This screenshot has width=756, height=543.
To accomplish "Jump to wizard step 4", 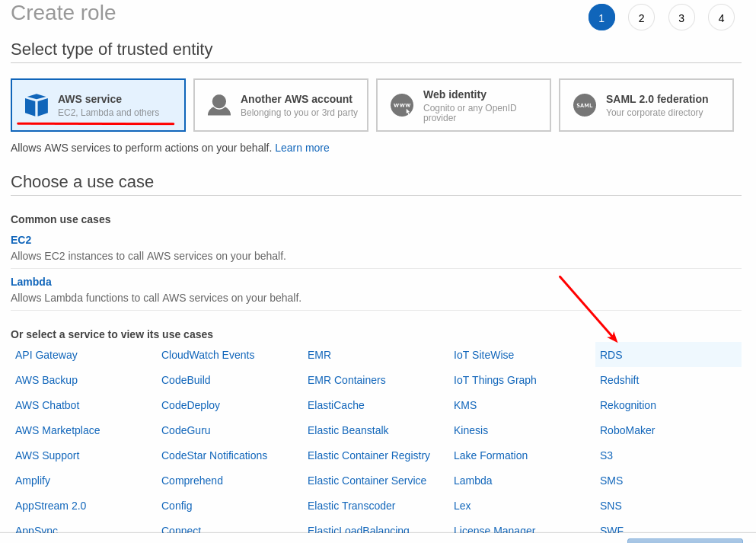I will [x=721, y=18].
